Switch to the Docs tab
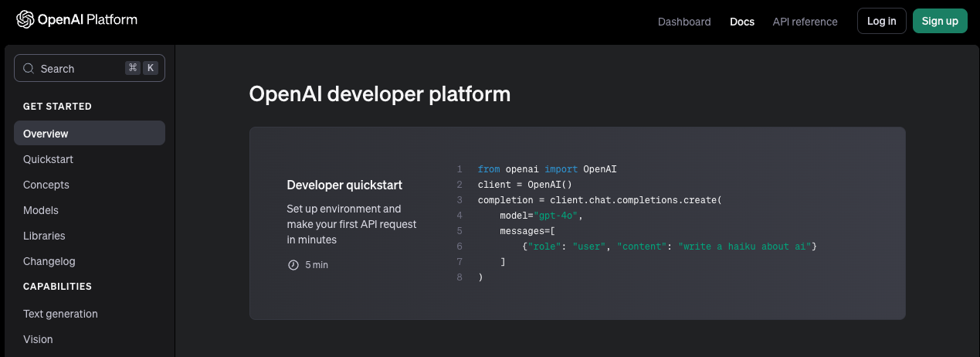This screenshot has height=357, width=980. click(742, 22)
